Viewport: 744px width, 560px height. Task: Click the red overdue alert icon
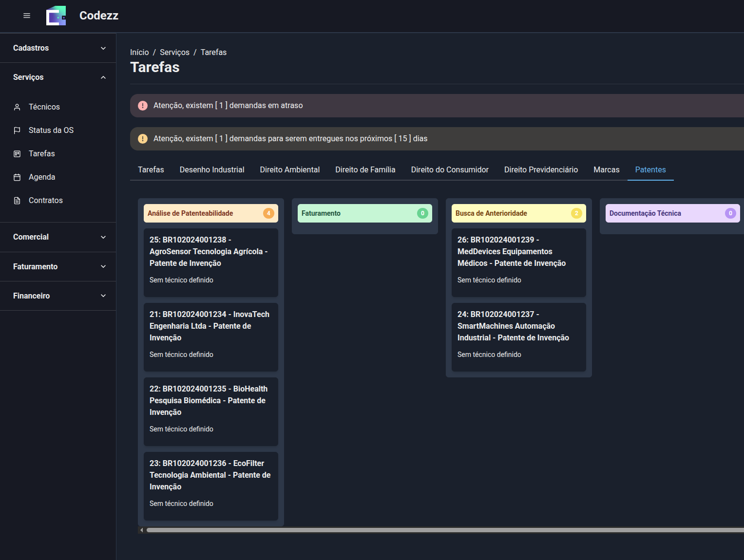tap(143, 106)
